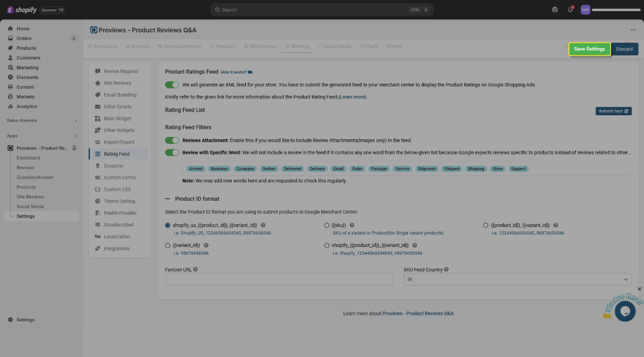
Task: Click the Orders icon in sidebar
Action: coord(11,38)
